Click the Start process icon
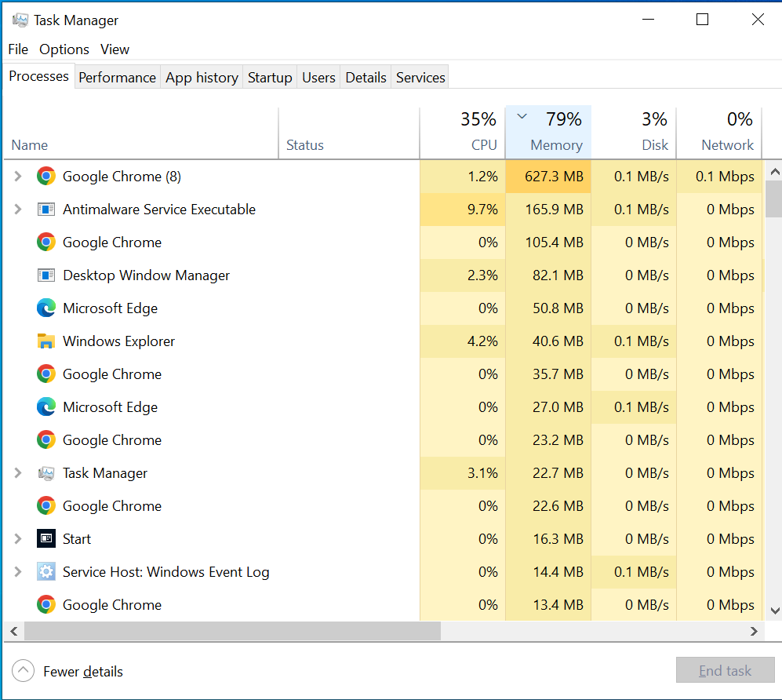Image resolution: width=782 pixels, height=700 pixels. [x=46, y=539]
